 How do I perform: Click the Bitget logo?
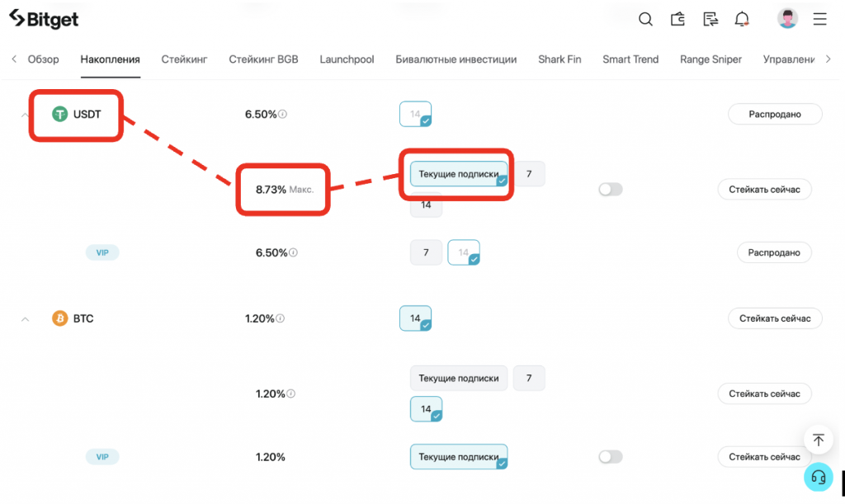44,18
